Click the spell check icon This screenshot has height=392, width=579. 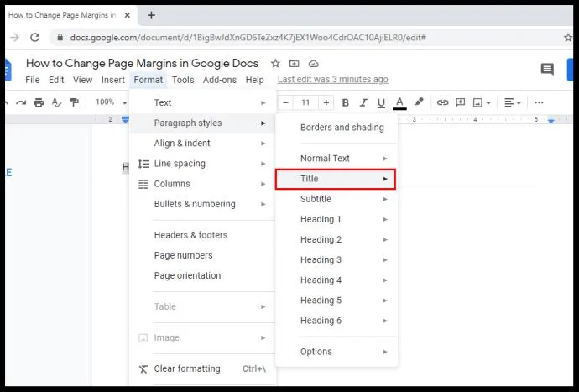56,102
